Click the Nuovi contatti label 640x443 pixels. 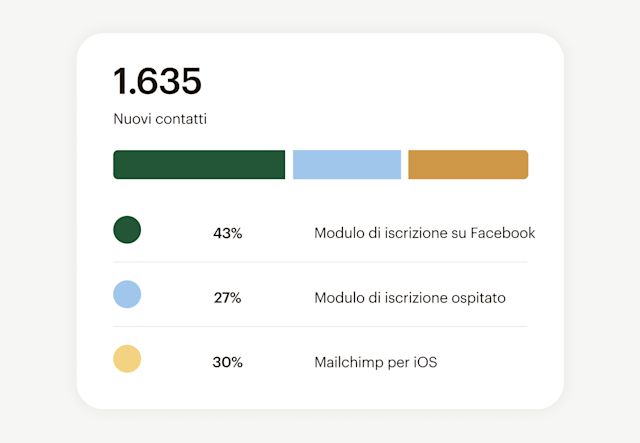(160, 119)
